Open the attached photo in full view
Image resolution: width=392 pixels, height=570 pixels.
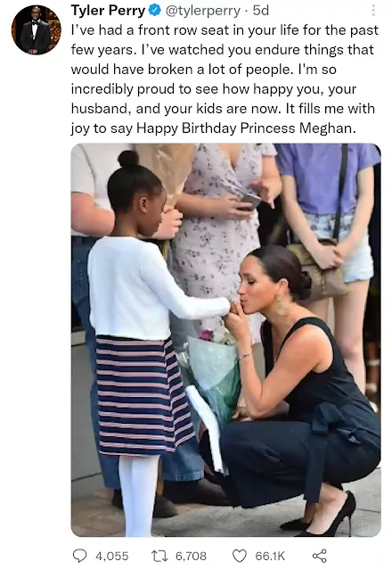tap(225, 340)
